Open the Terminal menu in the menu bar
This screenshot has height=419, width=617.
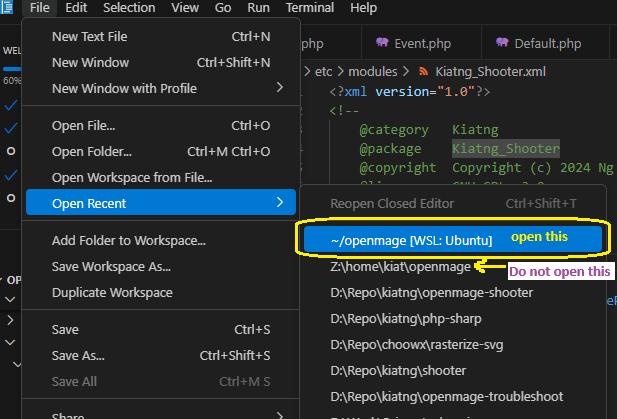(x=310, y=8)
